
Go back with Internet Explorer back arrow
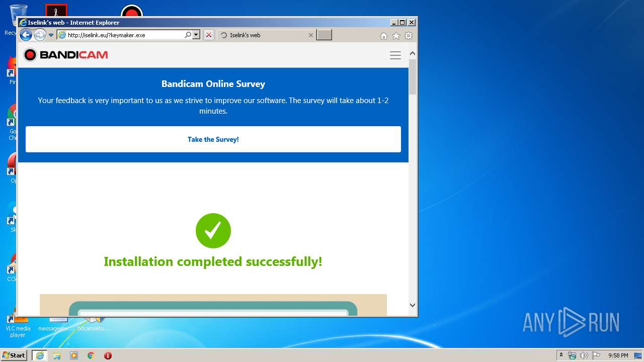pyautogui.click(x=26, y=35)
